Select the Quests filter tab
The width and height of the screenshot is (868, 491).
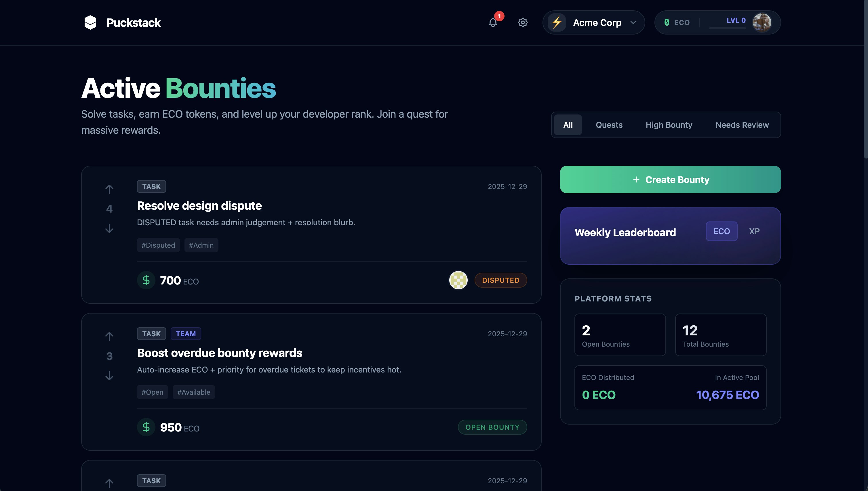[609, 125]
